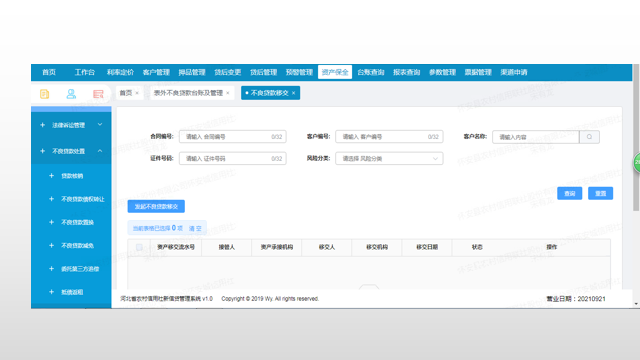The height and width of the screenshot is (360, 640).
Task: Click the 发起不良贷款移交 button
Action: click(x=156, y=207)
